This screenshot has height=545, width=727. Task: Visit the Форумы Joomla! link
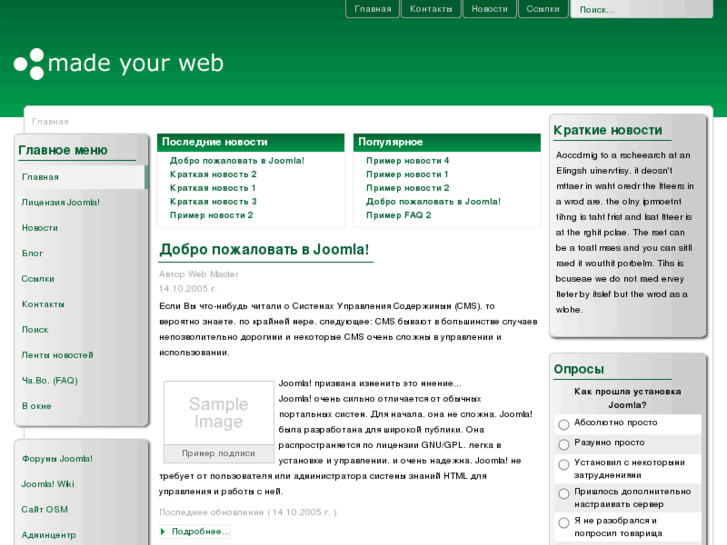coord(57,459)
